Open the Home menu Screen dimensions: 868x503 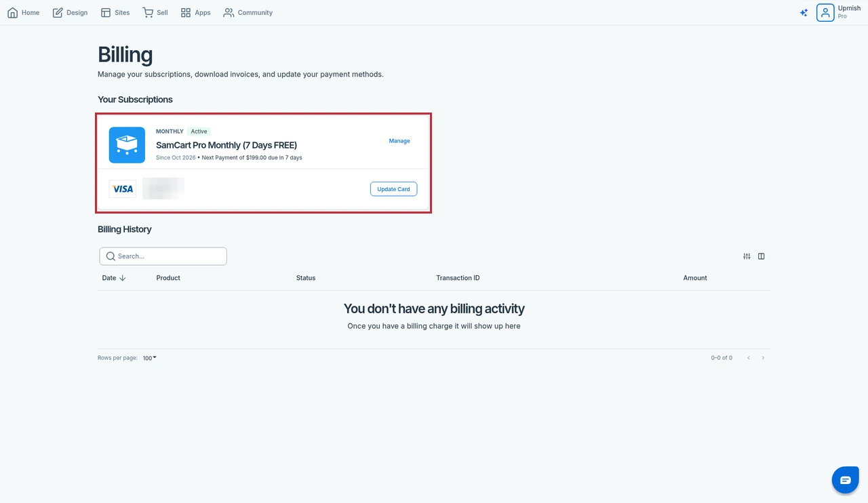point(23,12)
